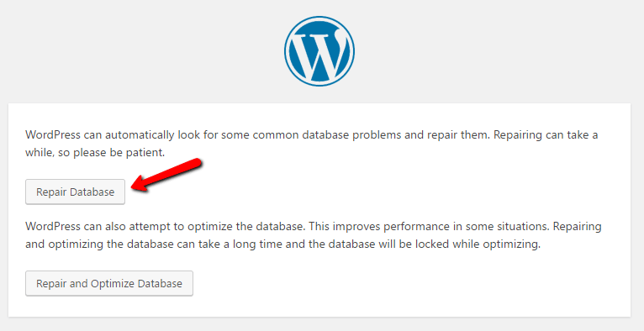Click the gray background right of the logo
The image size is (644, 331).
pos(497,51)
